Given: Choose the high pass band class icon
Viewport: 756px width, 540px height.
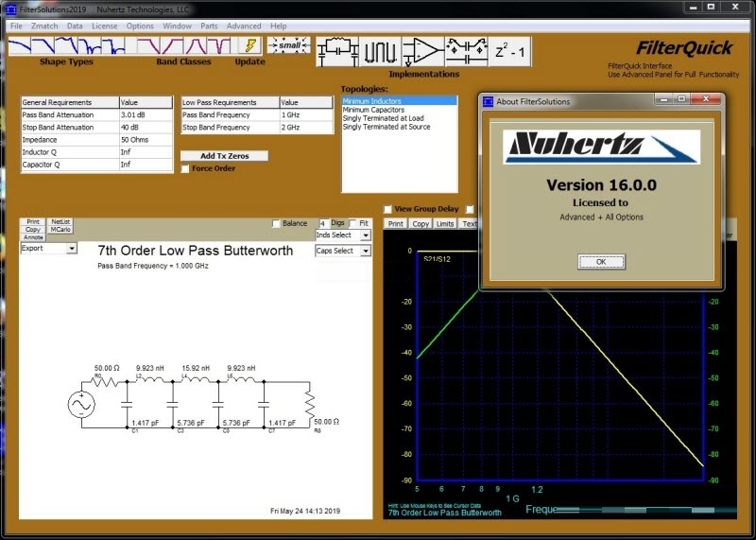Looking at the screenshot, I should point(172,45).
